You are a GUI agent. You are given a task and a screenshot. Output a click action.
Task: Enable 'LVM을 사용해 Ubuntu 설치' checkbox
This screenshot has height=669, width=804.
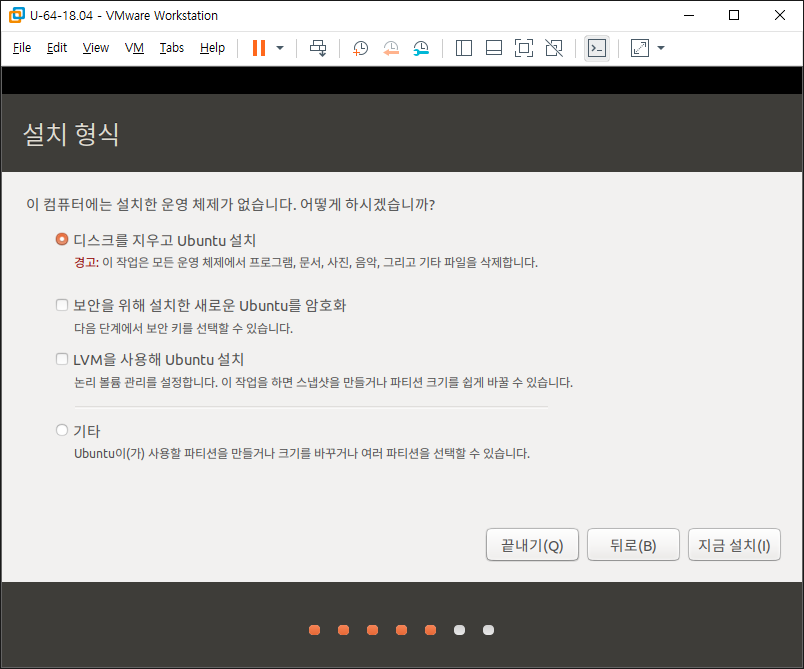pyautogui.click(x=62, y=359)
